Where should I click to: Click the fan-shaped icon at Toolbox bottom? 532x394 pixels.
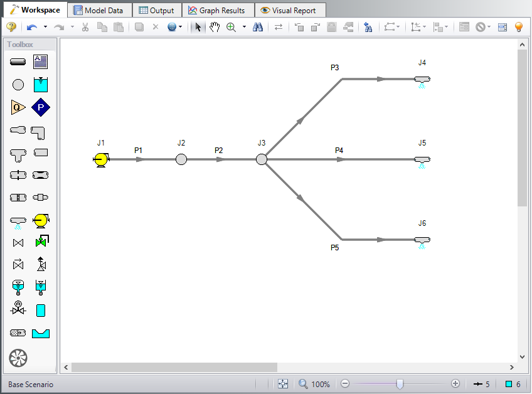click(x=18, y=358)
